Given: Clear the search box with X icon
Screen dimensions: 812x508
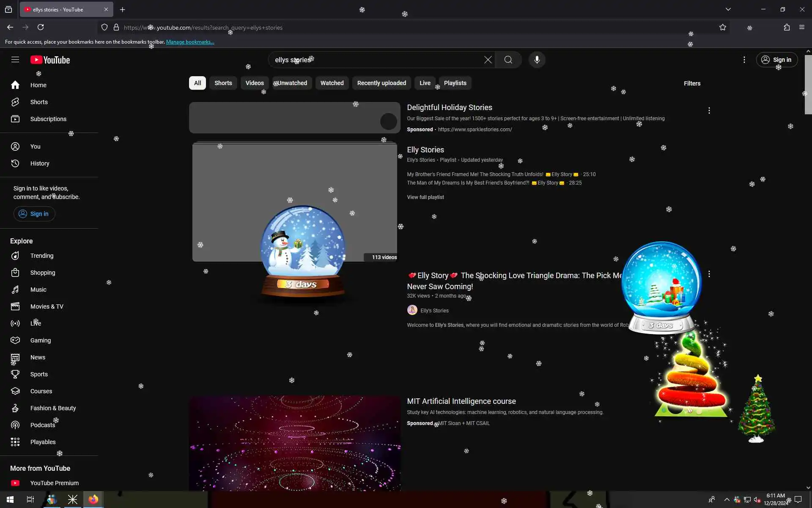Looking at the screenshot, I should click(488, 60).
